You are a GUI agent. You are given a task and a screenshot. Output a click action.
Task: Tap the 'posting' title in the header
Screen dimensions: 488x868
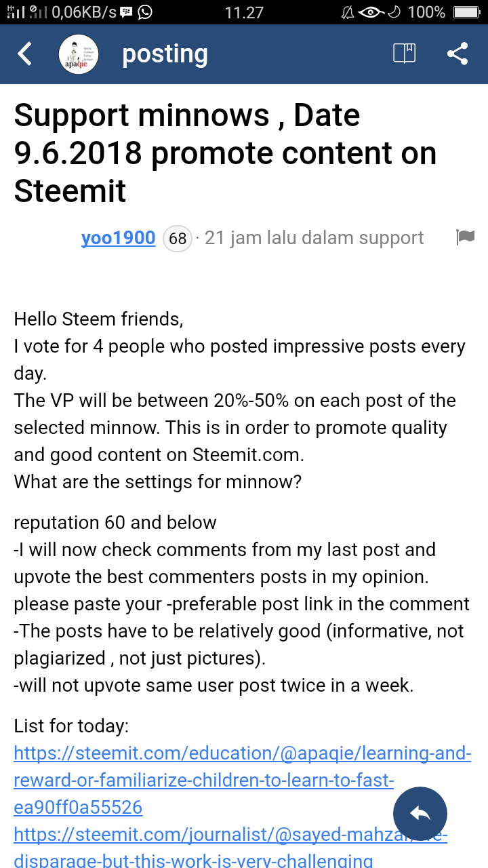click(165, 54)
